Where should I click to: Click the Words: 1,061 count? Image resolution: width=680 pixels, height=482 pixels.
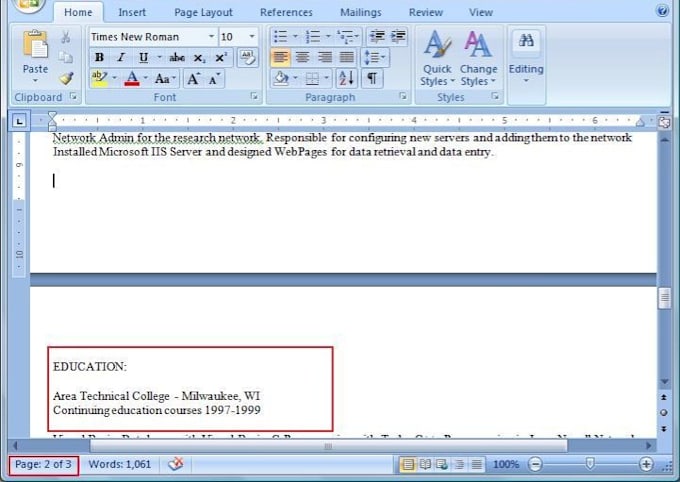120,465
